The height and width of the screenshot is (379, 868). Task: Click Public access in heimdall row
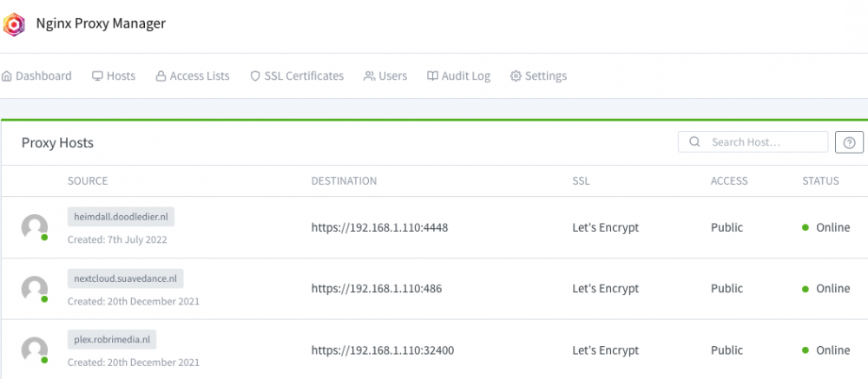tap(727, 227)
